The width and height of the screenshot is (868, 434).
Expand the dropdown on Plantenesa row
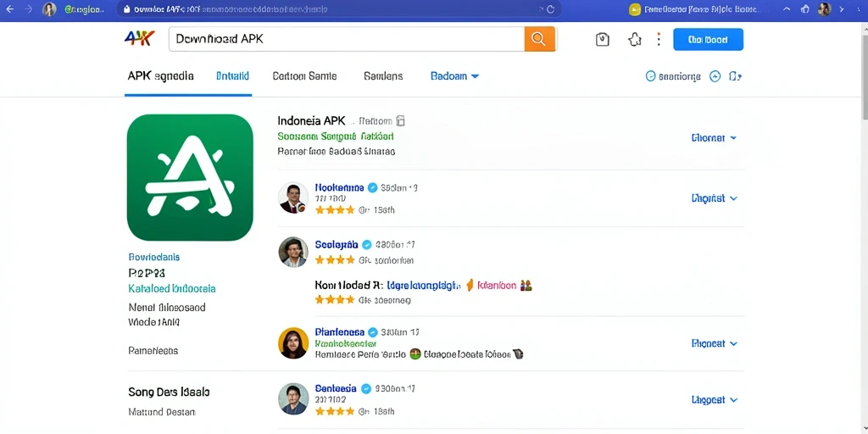point(715,344)
